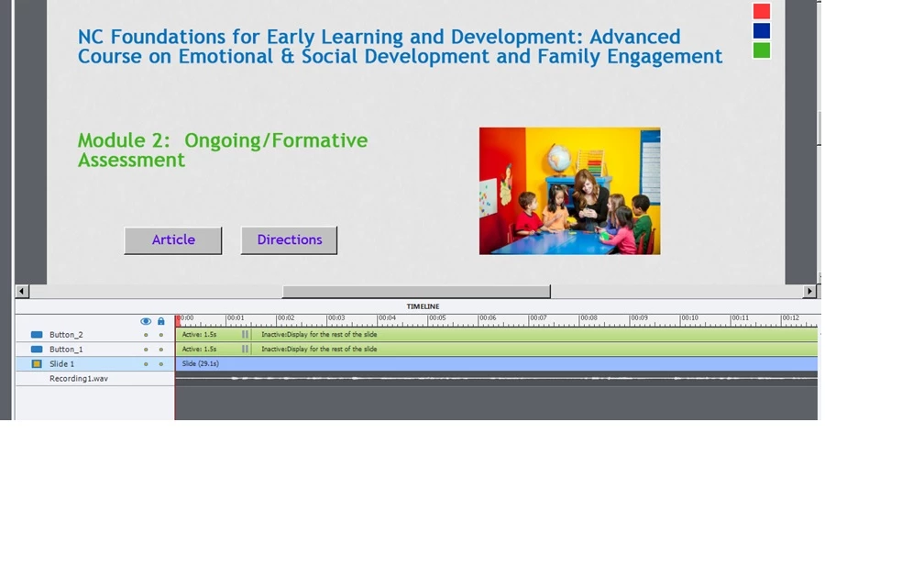The width and height of the screenshot is (924, 578).
Task: Select the NC Foundations title text
Action: tap(400, 47)
